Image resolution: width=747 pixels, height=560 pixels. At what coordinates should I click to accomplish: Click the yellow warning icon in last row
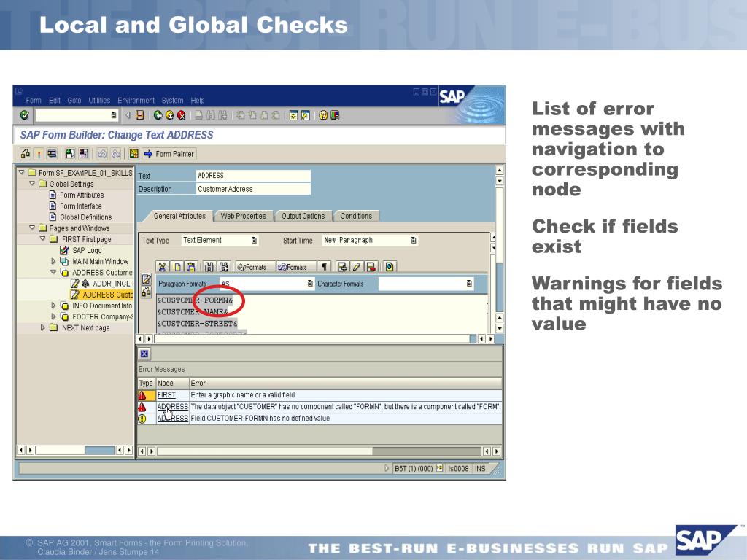(142, 419)
